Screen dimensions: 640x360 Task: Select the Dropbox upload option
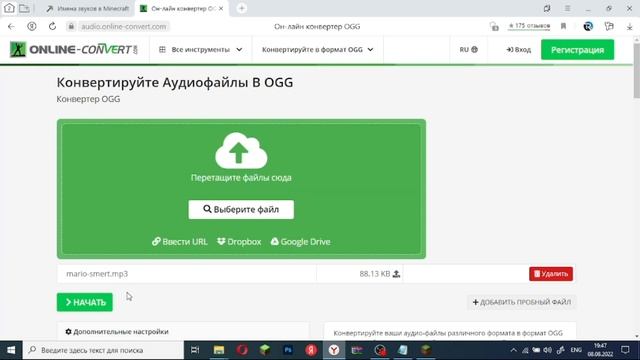[x=239, y=242]
